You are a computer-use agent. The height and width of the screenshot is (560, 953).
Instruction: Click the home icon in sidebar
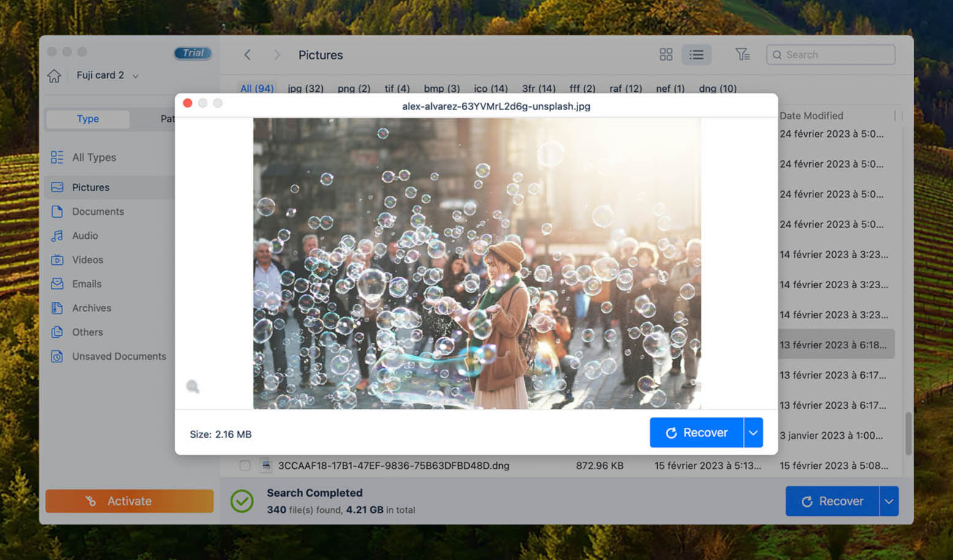tap(55, 76)
